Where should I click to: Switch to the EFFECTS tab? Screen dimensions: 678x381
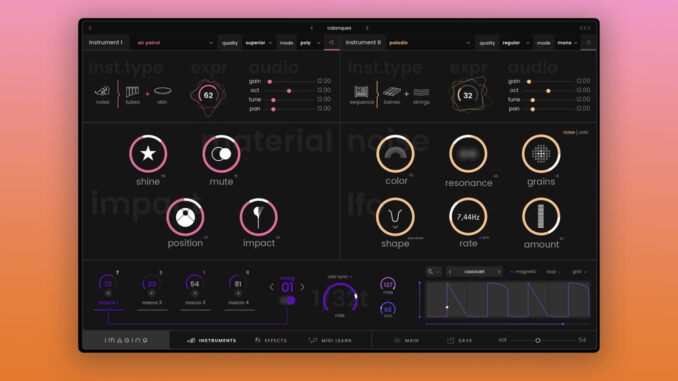click(271, 340)
